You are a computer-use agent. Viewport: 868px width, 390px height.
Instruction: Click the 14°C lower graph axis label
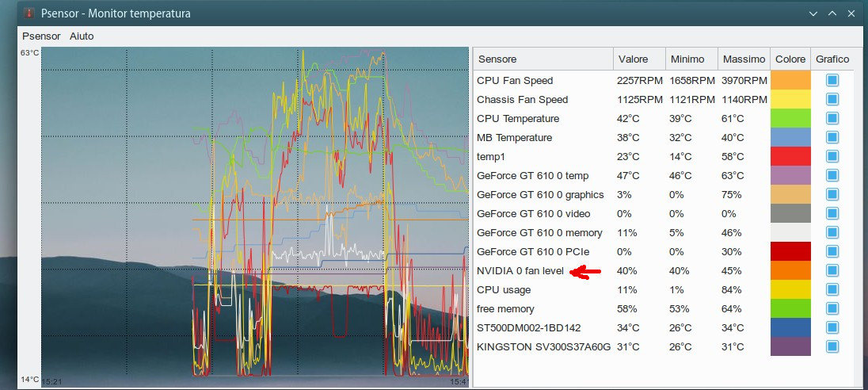pyautogui.click(x=30, y=380)
